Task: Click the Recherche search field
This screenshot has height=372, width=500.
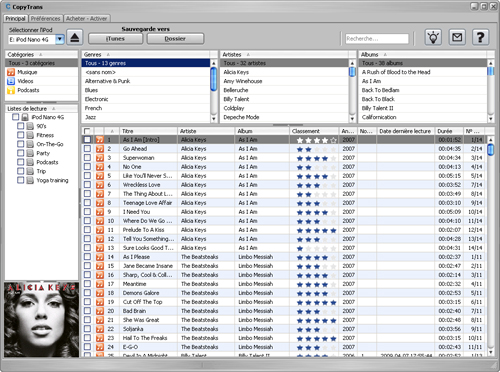Action: tap(377, 39)
